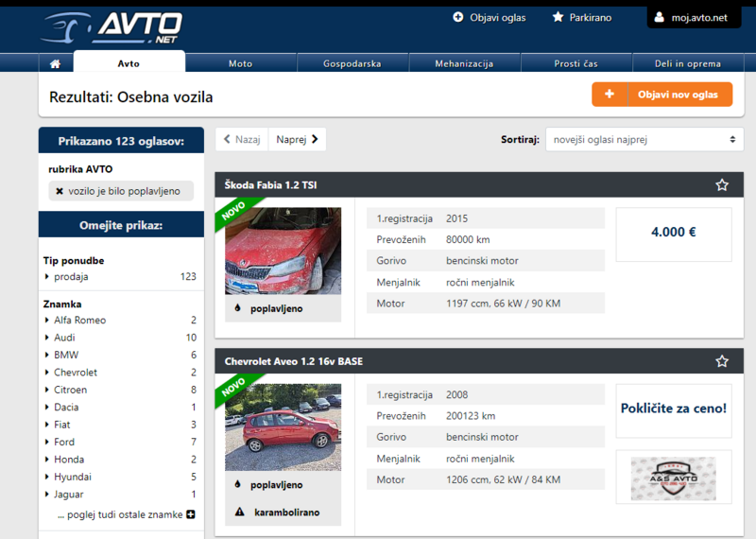
Task: Open Parkirano saved listings
Action: [581, 17]
